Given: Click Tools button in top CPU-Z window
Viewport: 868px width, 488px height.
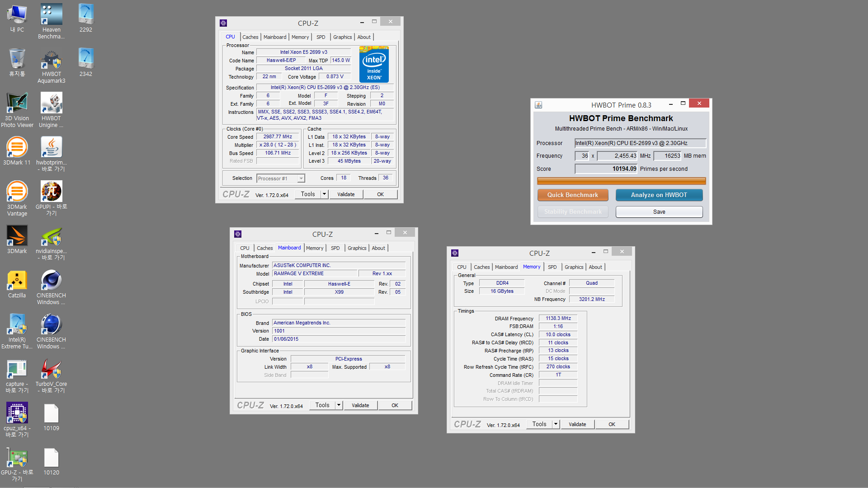Looking at the screenshot, I should [308, 194].
